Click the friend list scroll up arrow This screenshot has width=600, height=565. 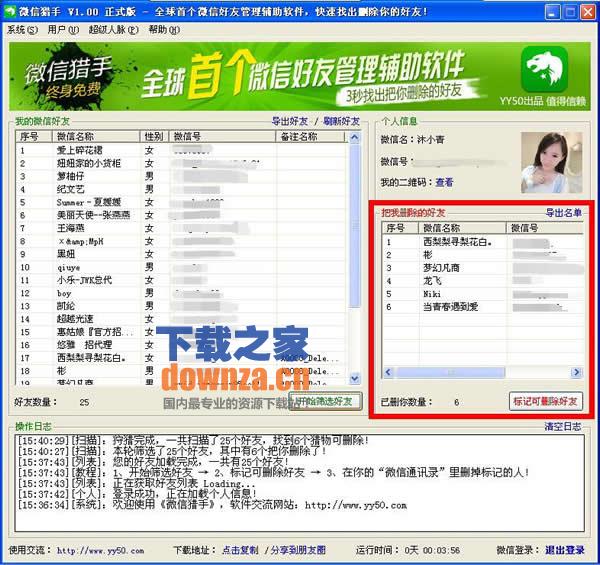(355, 137)
